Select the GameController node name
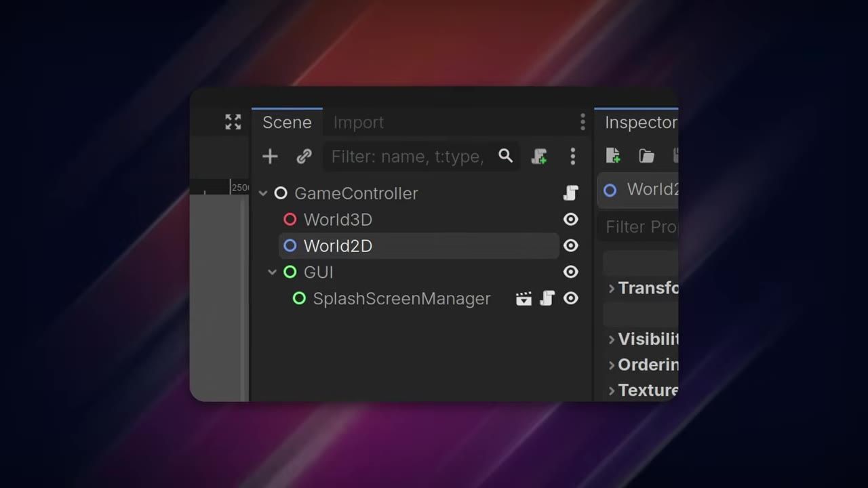Screen dimensions: 868x488 click(356, 193)
